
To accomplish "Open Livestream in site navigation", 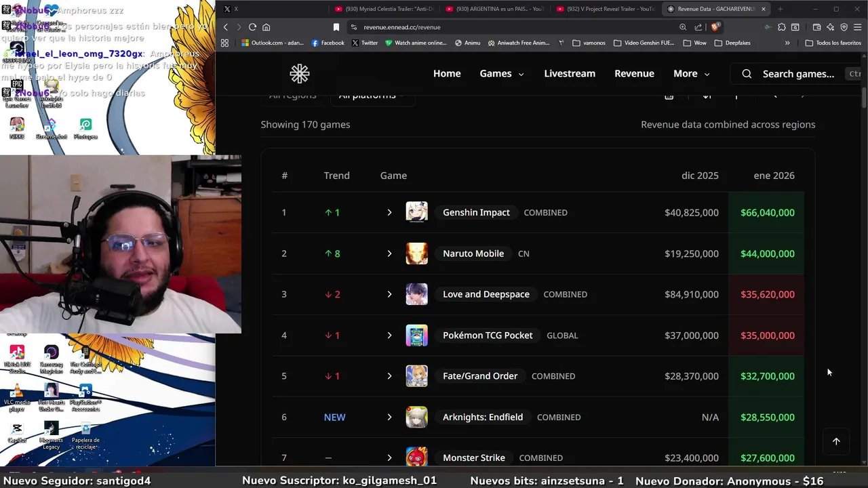I will click(x=570, y=73).
